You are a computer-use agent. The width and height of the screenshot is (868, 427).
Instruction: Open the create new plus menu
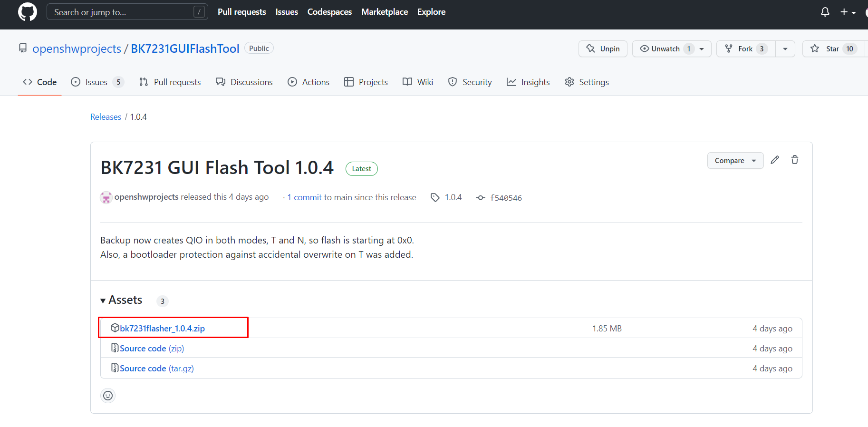848,12
